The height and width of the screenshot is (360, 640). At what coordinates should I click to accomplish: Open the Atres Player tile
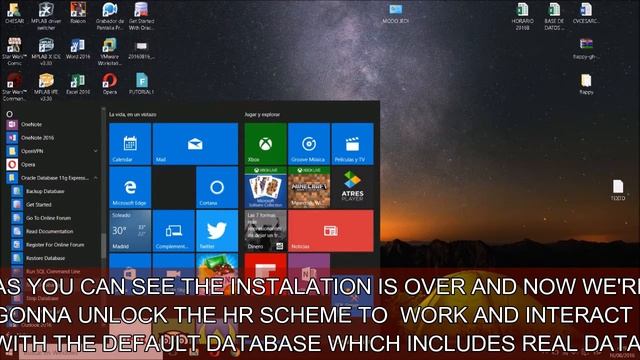pyautogui.click(x=352, y=187)
